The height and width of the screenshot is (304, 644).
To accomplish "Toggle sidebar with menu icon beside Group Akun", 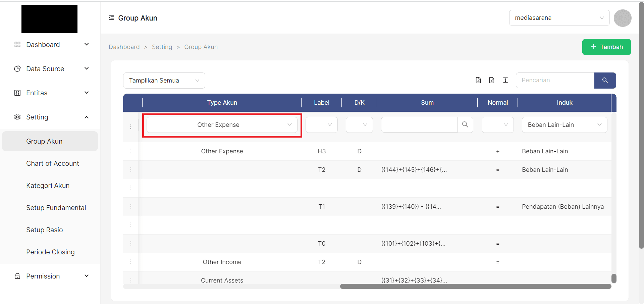I will (111, 18).
